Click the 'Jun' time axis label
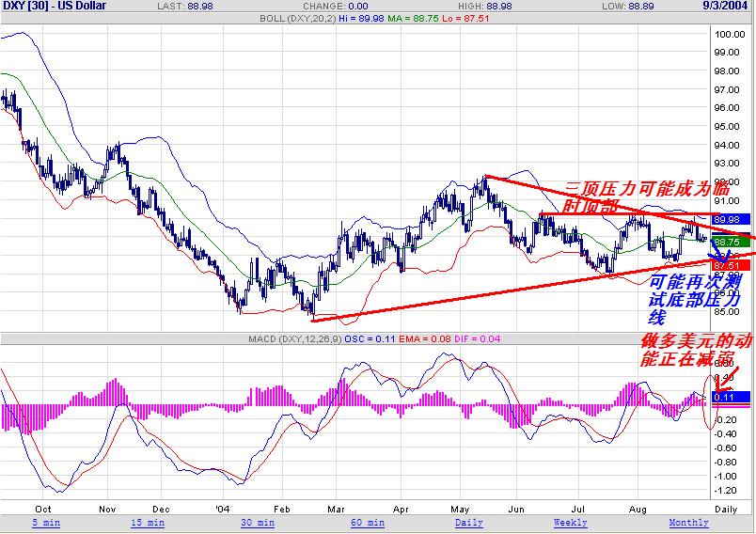Screen dimensions: 756x534 click(516, 509)
